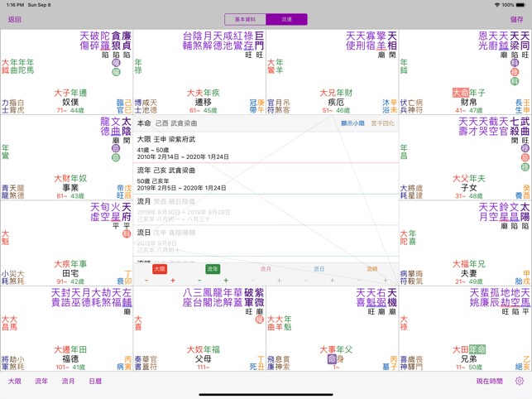
Task: Select the 子女 palace label
Action: pos(469,187)
